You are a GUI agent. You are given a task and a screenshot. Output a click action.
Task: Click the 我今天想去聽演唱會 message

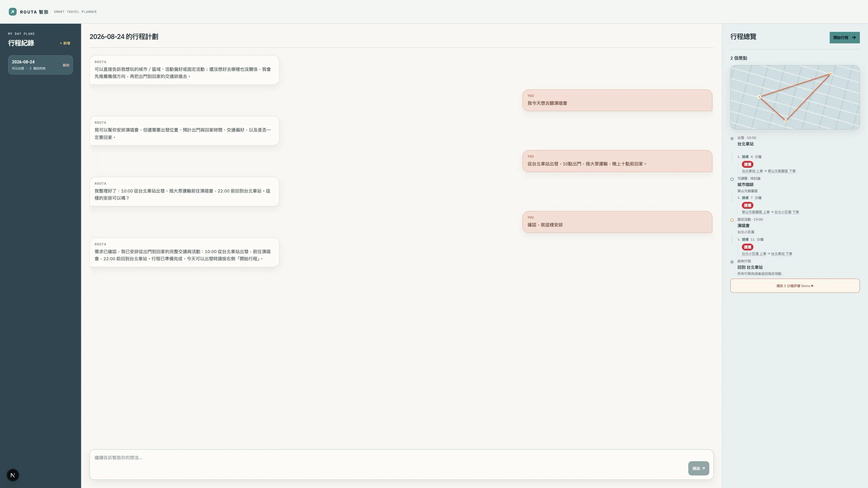click(617, 100)
